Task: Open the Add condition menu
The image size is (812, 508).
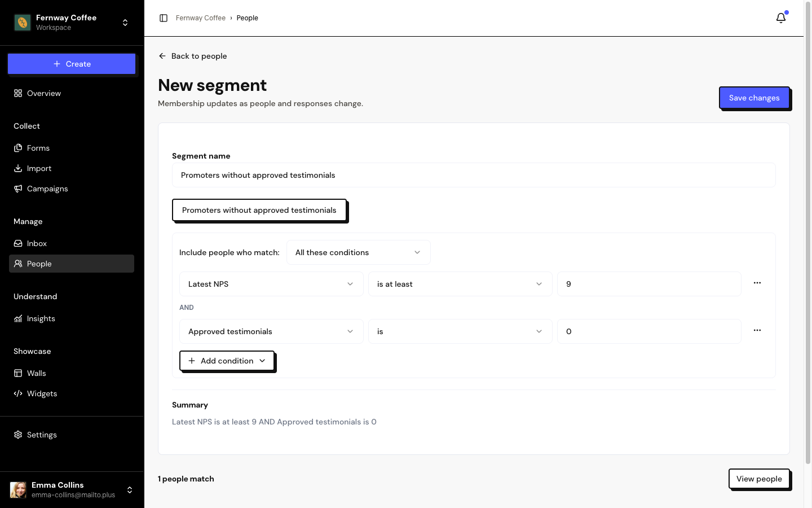Action: 227,361
